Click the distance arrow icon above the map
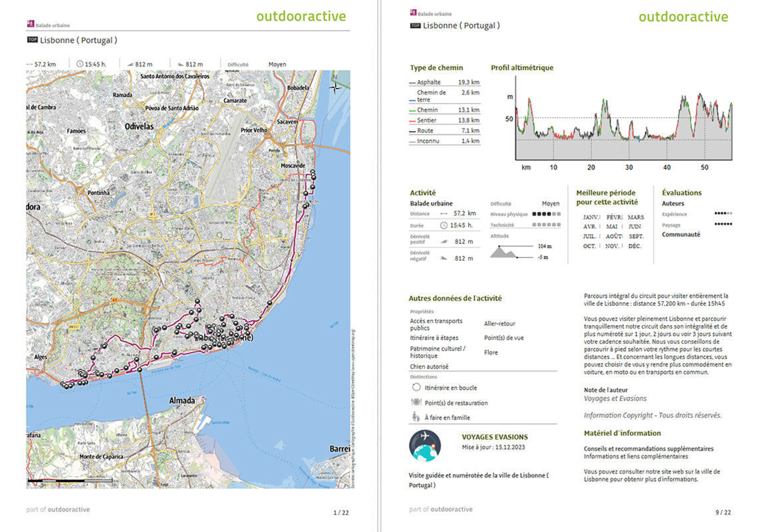This screenshot has width=758, height=532. click(29, 64)
